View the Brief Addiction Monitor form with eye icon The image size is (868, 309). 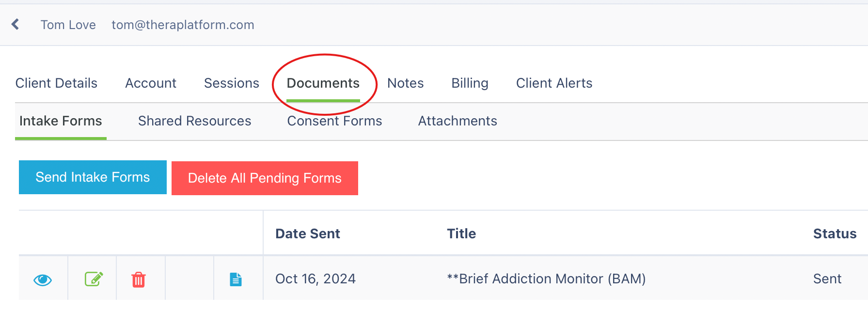click(x=43, y=280)
